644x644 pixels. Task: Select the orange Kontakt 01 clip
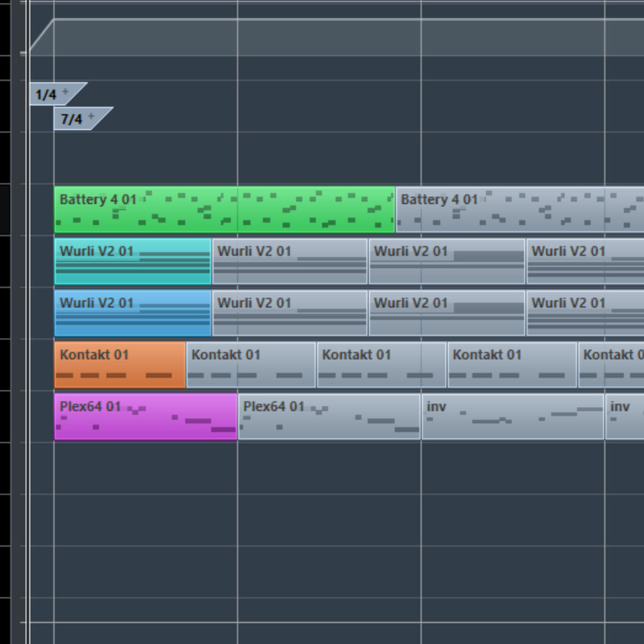coord(120,365)
